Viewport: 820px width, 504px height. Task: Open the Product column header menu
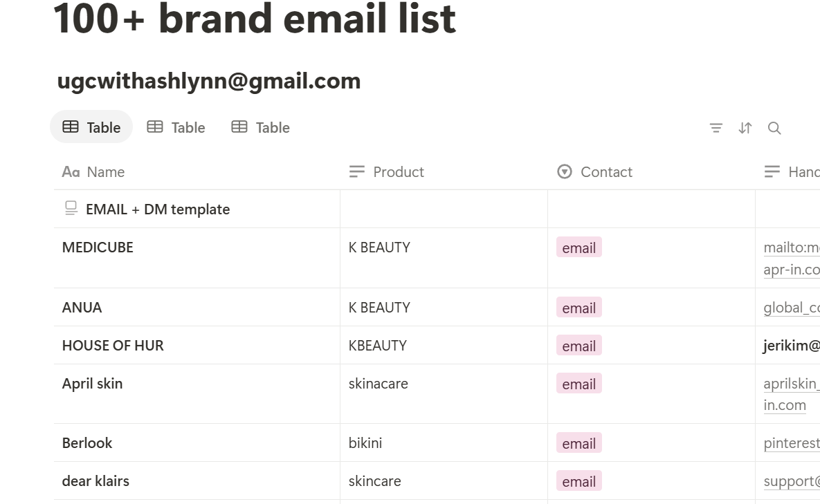(x=399, y=171)
